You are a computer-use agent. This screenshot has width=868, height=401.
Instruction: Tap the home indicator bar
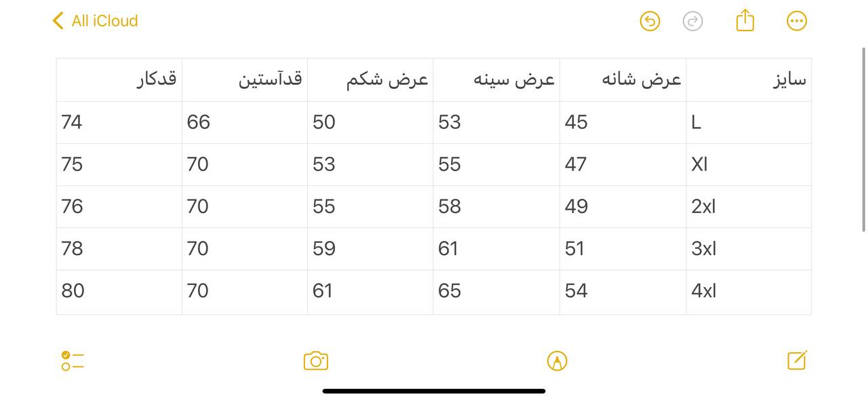pyautogui.click(x=434, y=391)
